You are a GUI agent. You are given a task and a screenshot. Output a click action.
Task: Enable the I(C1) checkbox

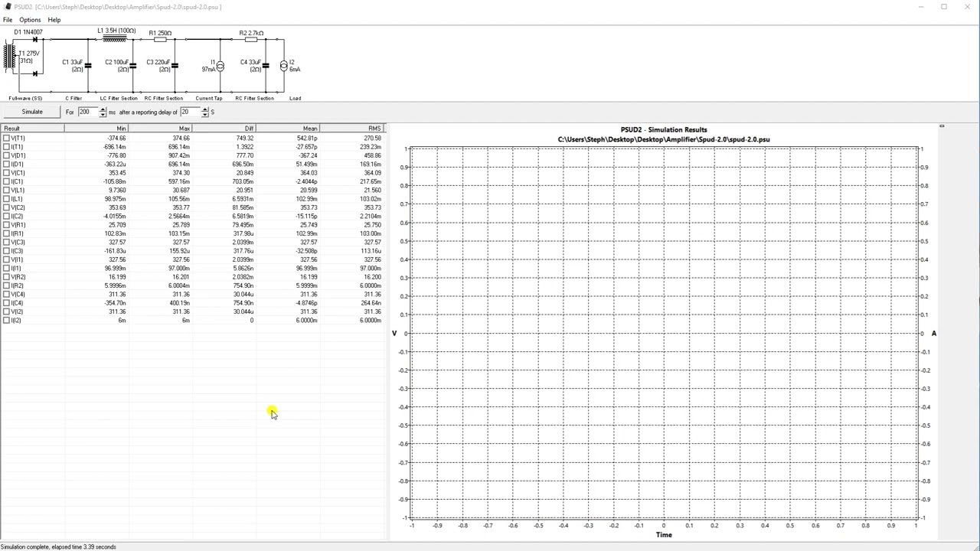click(7, 181)
